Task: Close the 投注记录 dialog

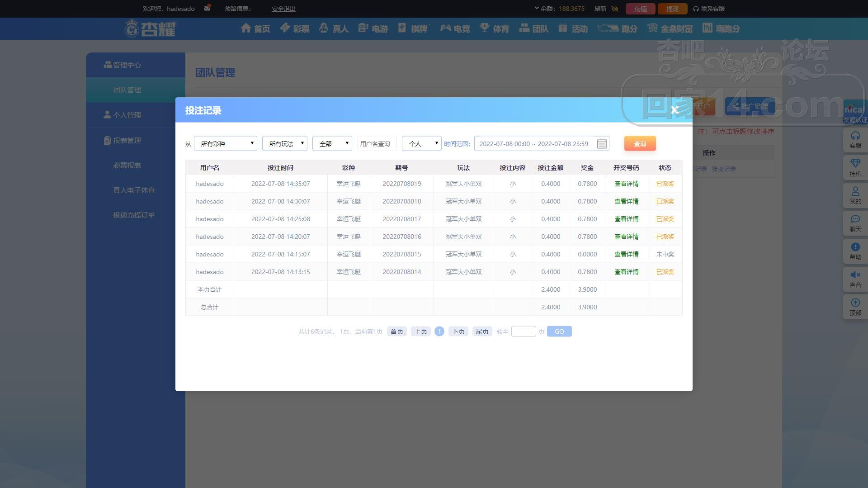Action: click(675, 110)
